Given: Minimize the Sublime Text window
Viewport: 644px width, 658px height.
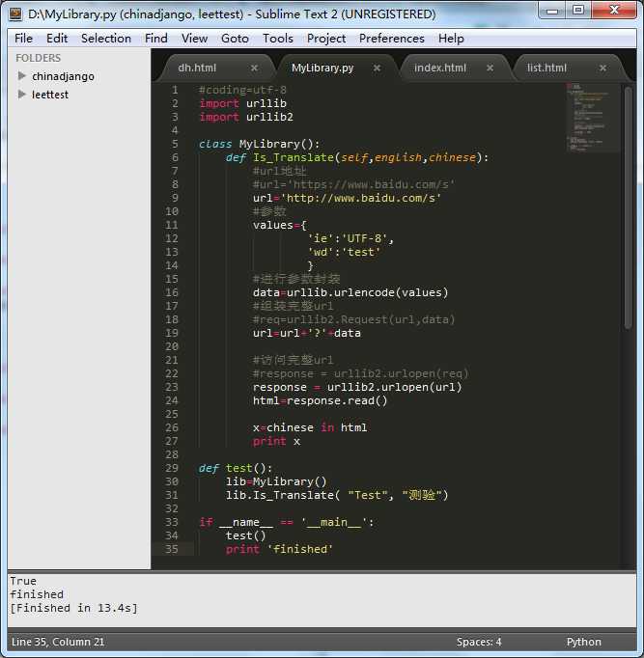Looking at the screenshot, I should pos(552,10).
